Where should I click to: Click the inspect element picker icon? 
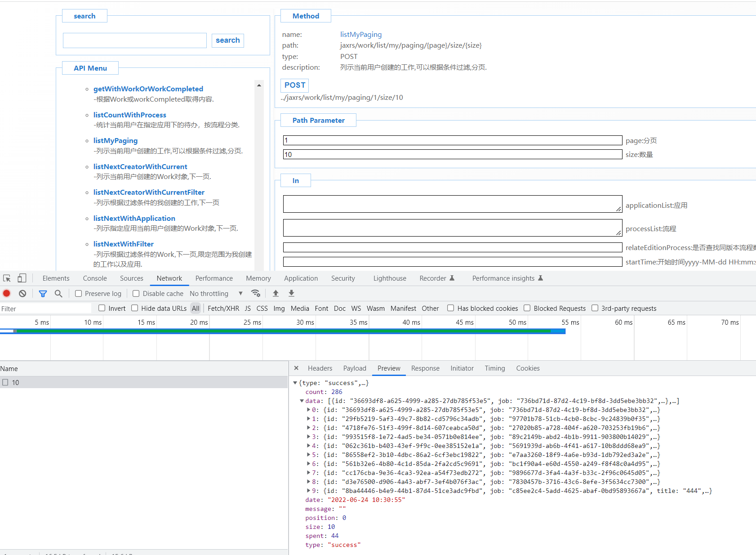7,278
